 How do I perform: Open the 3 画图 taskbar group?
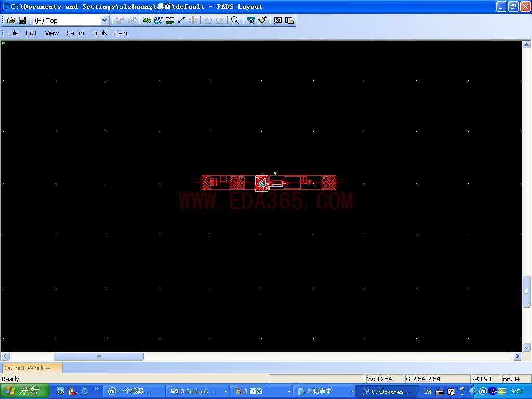pyautogui.click(x=261, y=392)
